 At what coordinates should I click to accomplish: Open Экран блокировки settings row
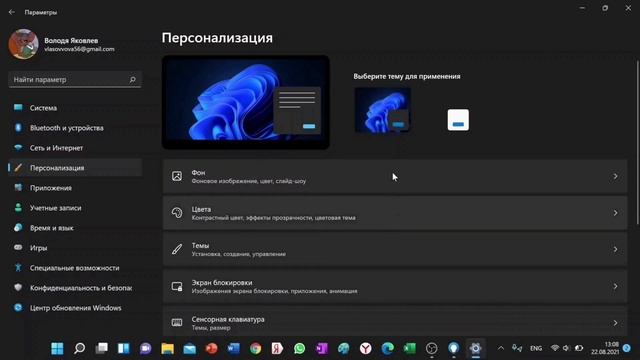pos(395,286)
